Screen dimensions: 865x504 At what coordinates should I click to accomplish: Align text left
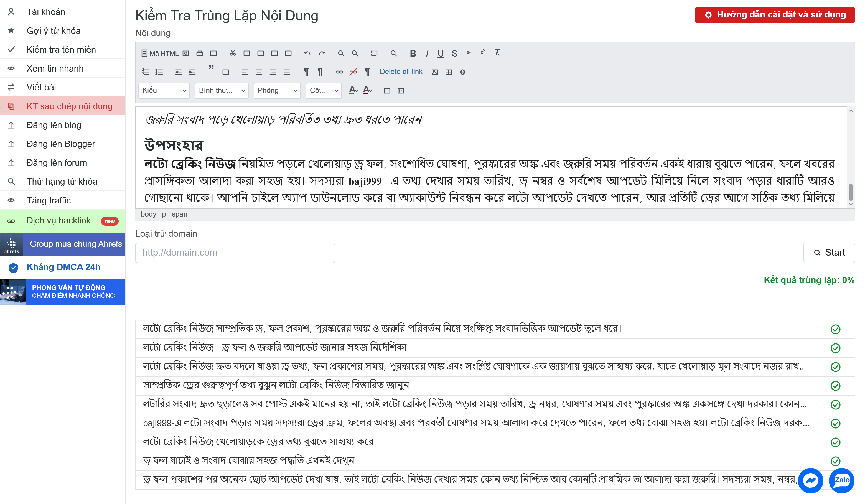point(245,72)
